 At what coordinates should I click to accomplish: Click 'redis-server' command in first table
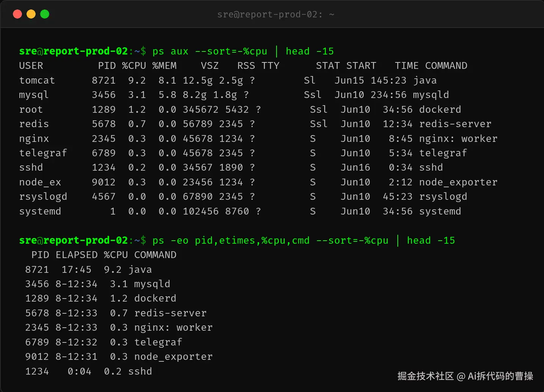pos(455,124)
